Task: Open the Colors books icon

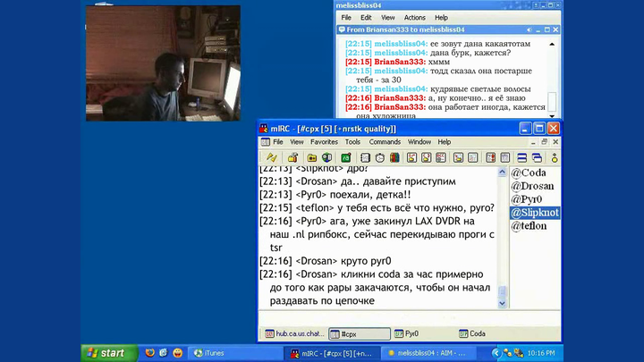Action: pos(394,157)
